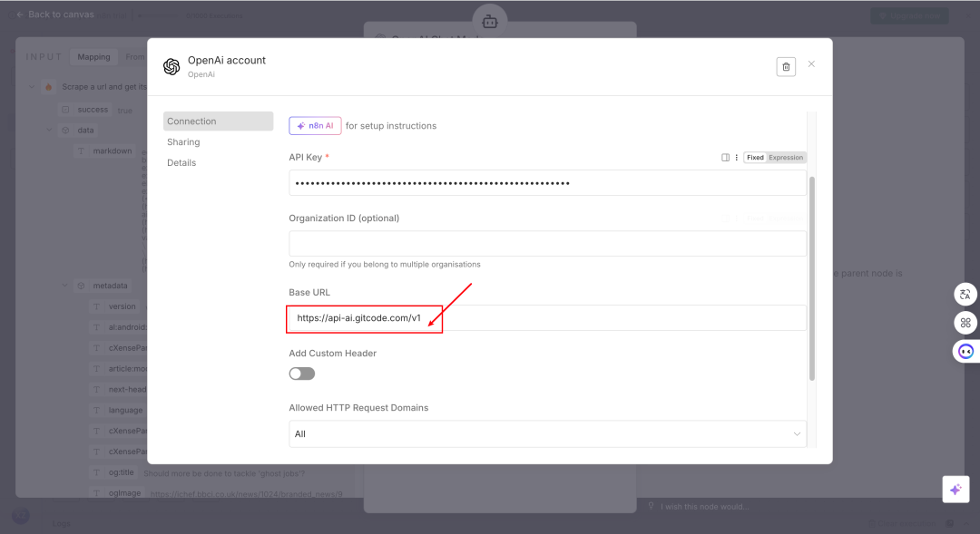Select the Mapping tab in the input panel
Image resolution: width=980 pixels, height=534 pixels.
pyautogui.click(x=93, y=57)
